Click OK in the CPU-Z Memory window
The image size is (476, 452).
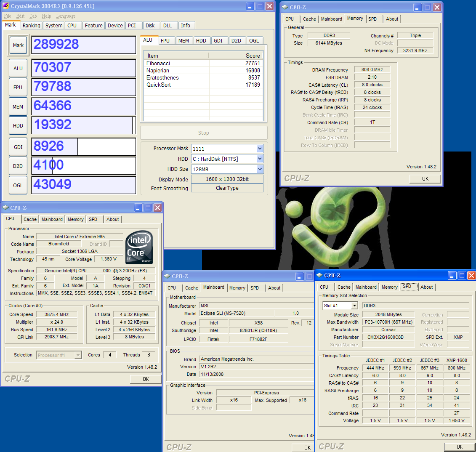pyautogui.click(x=425, y=178)
